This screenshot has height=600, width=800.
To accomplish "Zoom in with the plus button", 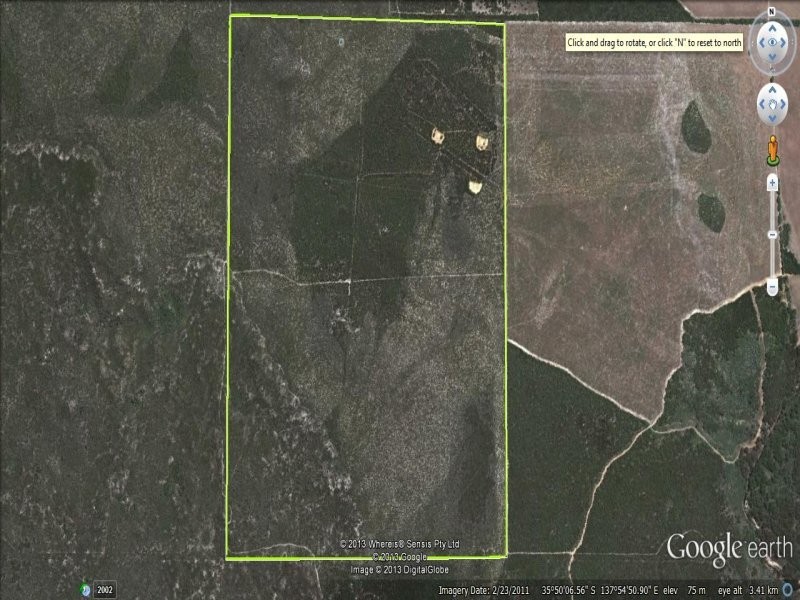I will [772, 183].
